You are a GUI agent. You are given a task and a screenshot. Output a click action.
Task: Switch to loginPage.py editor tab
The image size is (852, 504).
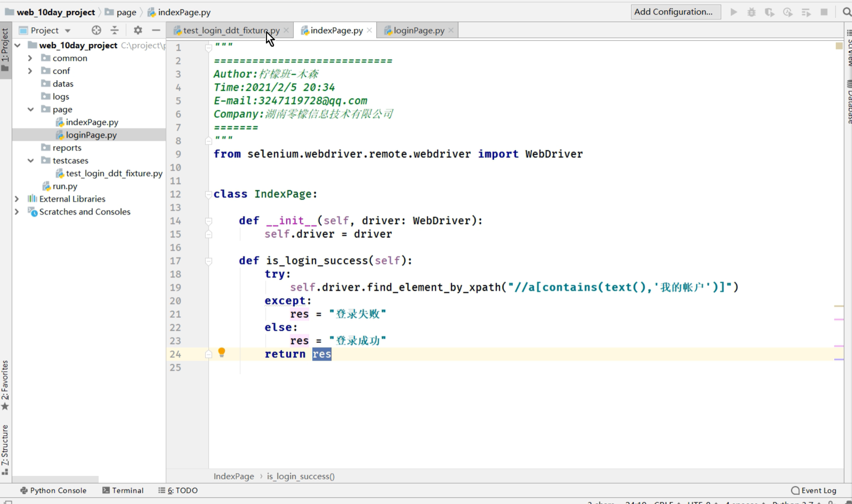[x=418, y=30]
